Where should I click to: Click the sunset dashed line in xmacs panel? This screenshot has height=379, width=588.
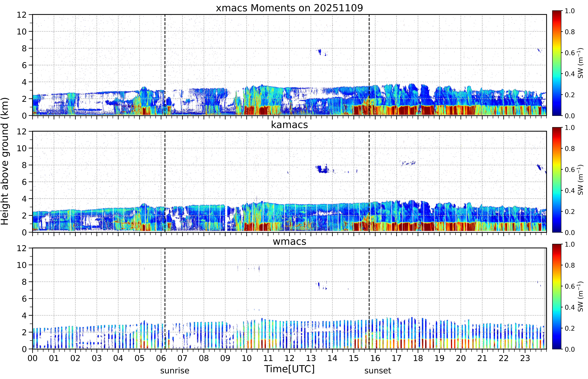click(x=369, y=65)
